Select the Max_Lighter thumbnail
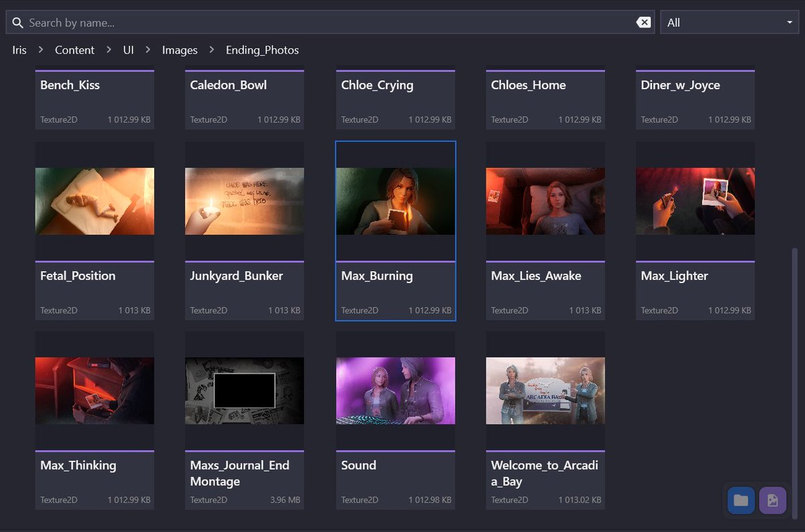The image size is (805, 532). click(695, 201)
